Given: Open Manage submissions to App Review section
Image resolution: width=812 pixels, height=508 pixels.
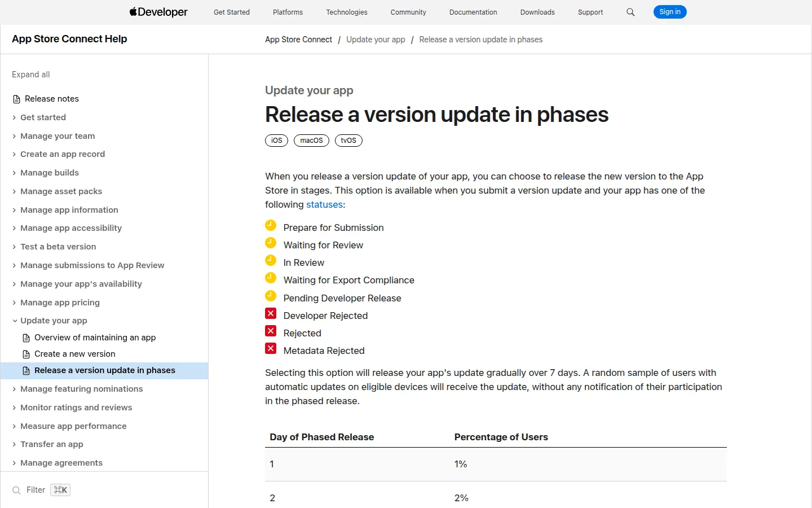Looking at the screenshot, I should point(92,265).
